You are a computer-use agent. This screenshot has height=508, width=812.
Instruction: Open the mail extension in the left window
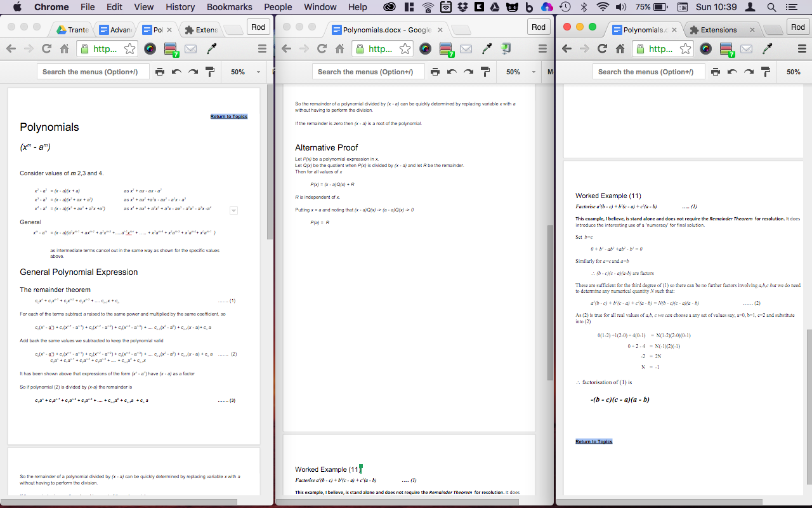(x=191, y=49)
